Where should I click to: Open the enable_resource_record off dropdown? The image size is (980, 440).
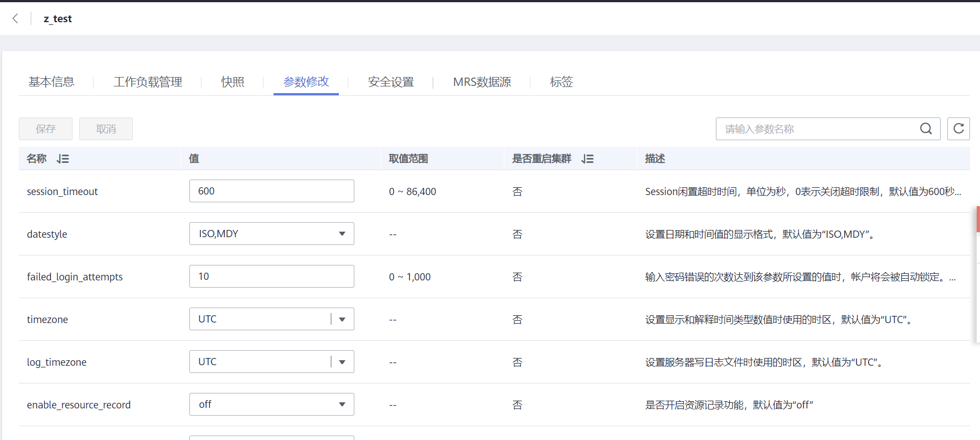(x=272, y=404)
